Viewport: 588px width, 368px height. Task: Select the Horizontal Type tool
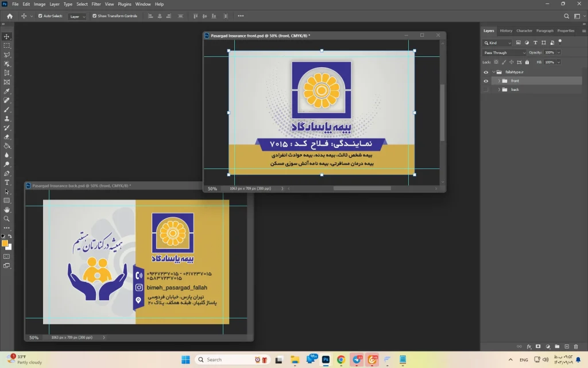[7, 182]
